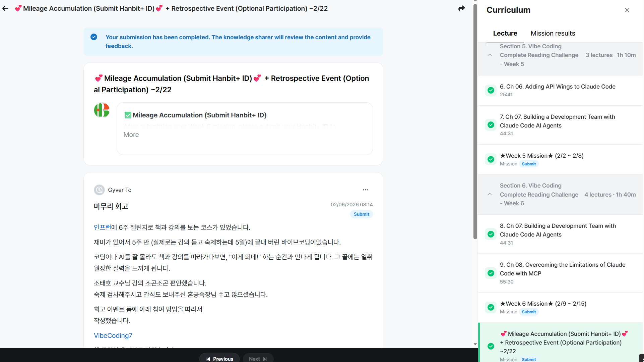Switch to the Lecture tab

(x=505, y=33)
